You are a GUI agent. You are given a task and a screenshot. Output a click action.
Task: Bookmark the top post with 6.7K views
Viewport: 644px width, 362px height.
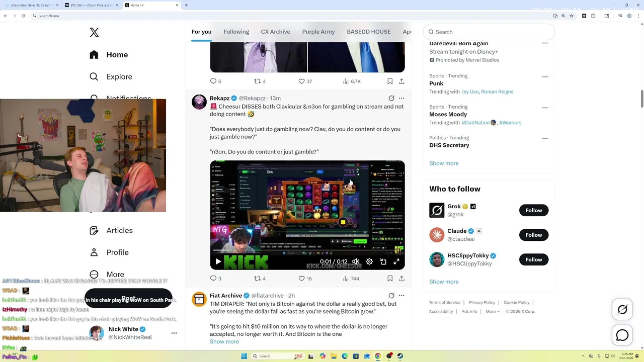pyautogui.click(x=390, y=81)
